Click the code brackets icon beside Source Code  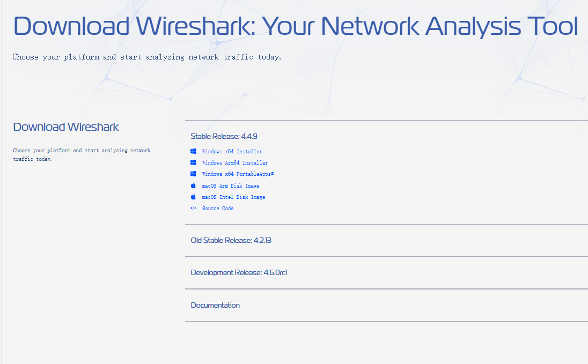pyautogui.click(x=193, y=208)
